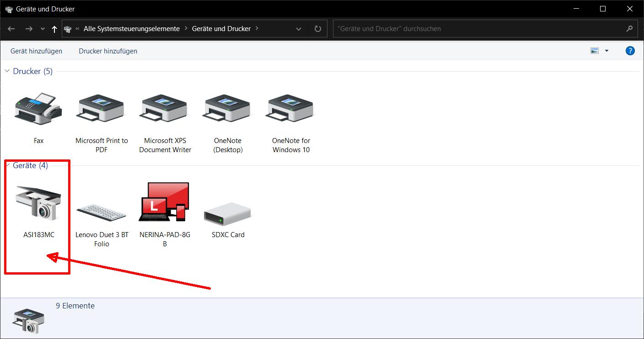Screen dimensions: 644x339
Task: Go back with the back arrow
Action: (11, 29)
